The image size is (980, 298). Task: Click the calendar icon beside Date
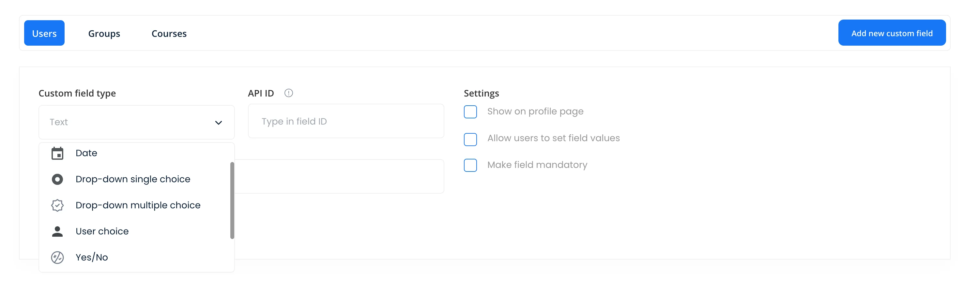[x=57, y=153]
